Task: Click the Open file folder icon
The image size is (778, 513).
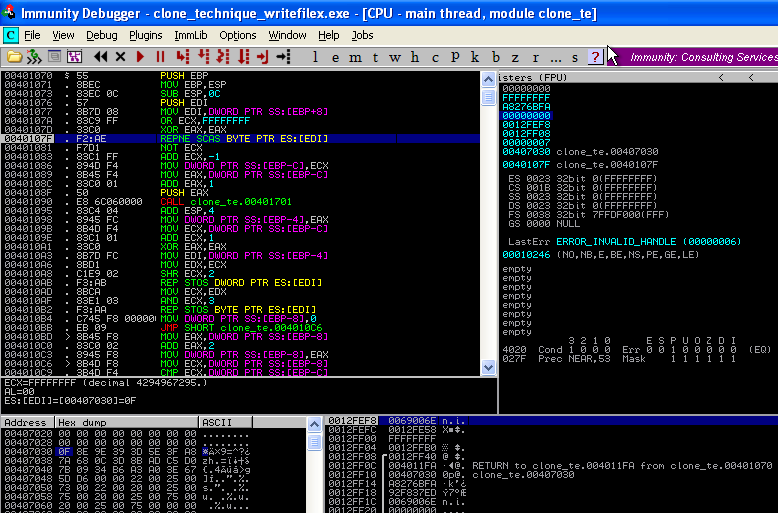Action: (14, 57)
